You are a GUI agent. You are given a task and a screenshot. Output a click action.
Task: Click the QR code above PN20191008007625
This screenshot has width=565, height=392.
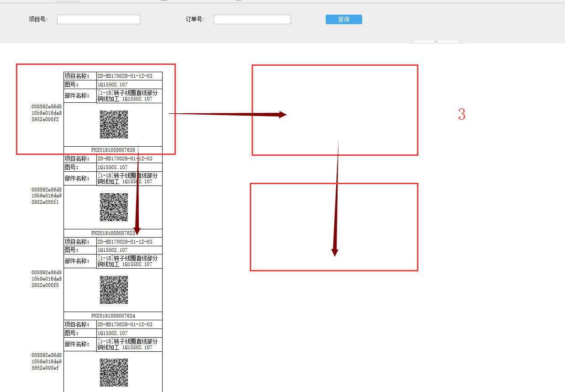tap(114, 207)
